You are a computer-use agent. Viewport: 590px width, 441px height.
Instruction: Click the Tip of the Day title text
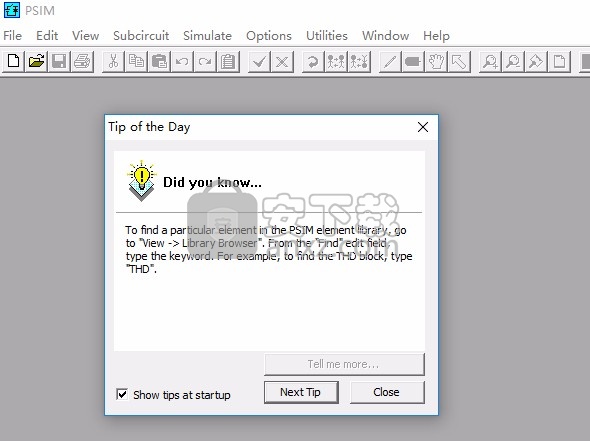149,127
